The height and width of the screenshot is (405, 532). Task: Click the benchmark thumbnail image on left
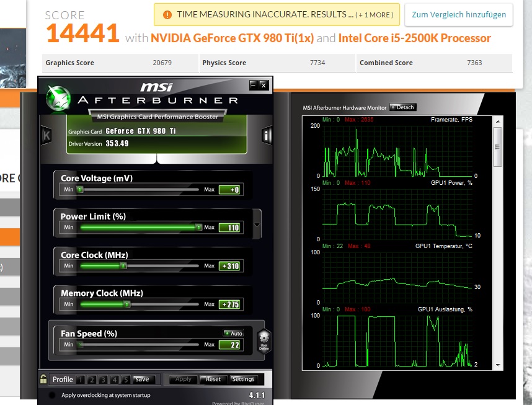(13, 58)
